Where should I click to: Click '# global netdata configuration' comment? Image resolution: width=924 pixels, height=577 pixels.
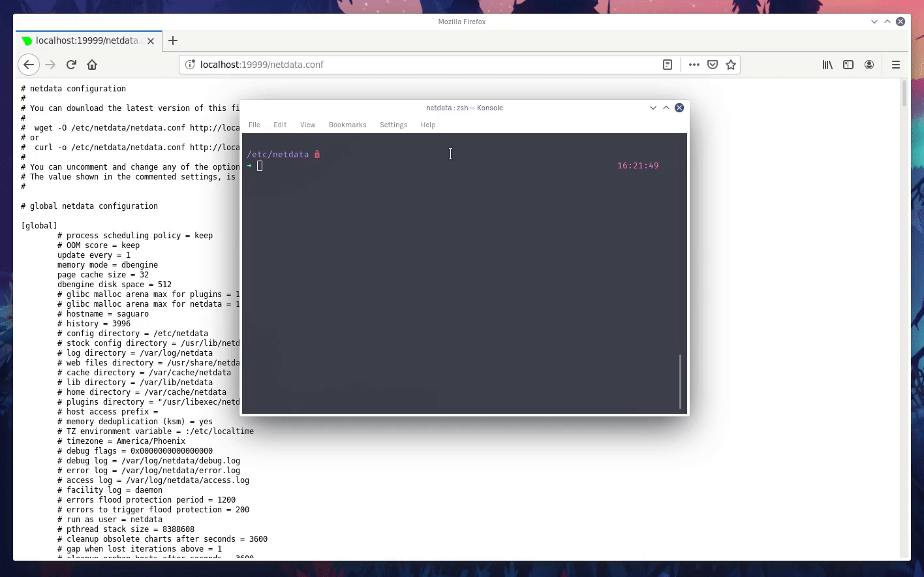coord(89,206)
